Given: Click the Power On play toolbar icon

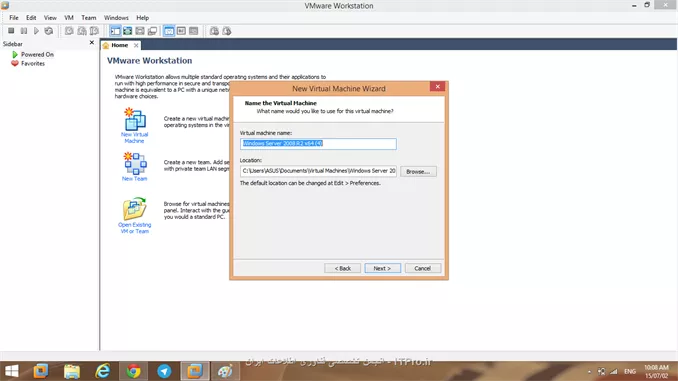Looking at the screenshot, I should click(36, 31).
